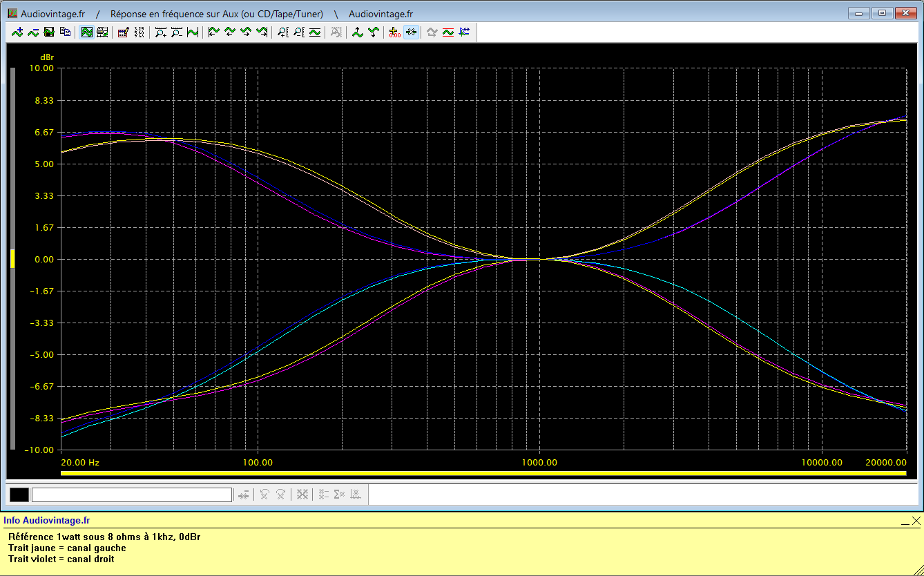Click the last toolbar icon with blue markers
The height and width of the screenshot is (576, 924).
point(464,32)
